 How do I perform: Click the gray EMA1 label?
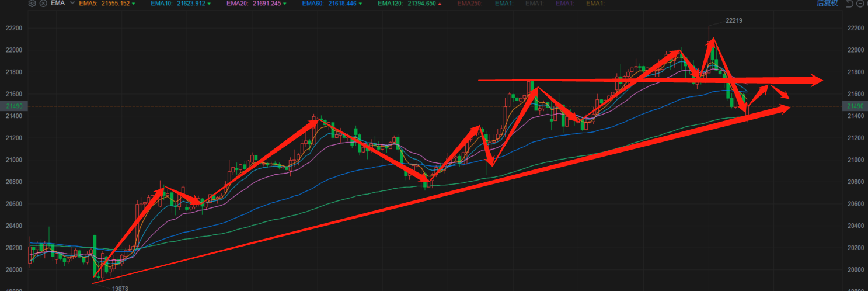(534, 4)
